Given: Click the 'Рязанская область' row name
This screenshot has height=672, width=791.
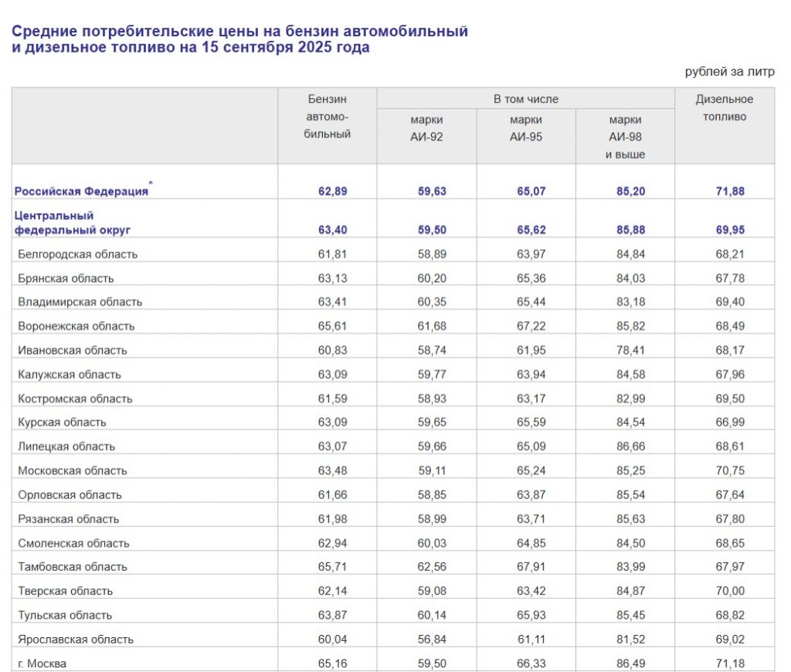Looking at the screenshot, I should 69,519.
